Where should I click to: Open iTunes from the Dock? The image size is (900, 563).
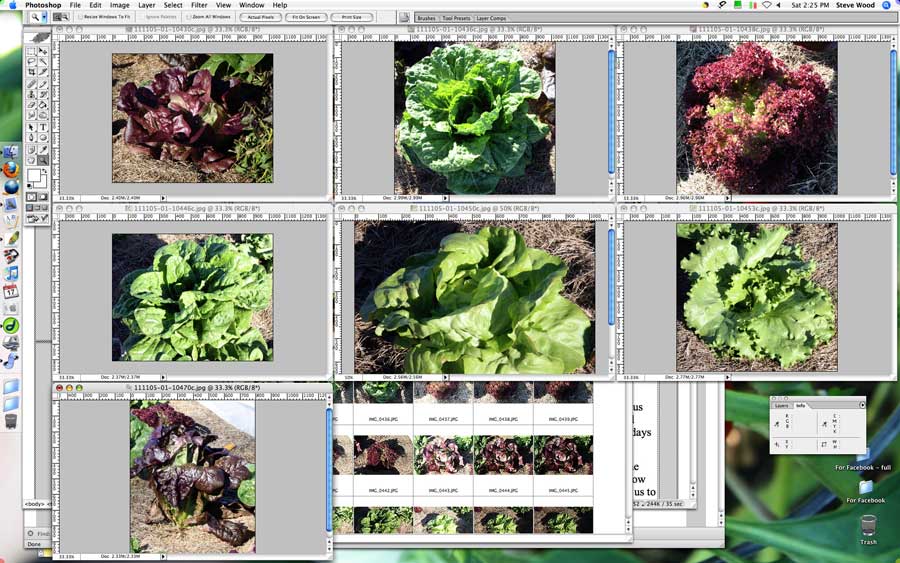coord(11,273)
